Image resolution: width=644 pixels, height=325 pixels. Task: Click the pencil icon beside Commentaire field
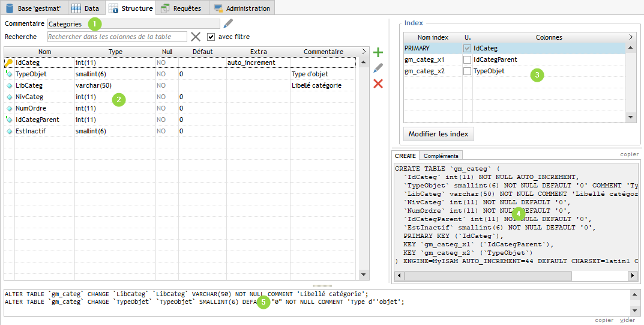coord(228,23)
